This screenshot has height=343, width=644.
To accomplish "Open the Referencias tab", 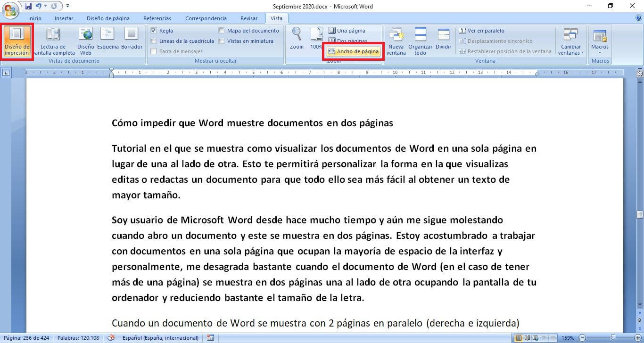I will 157,18.
